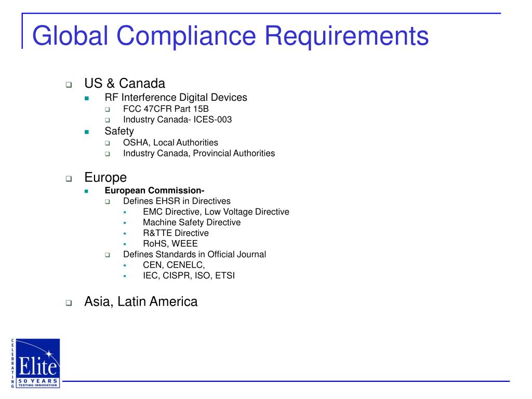Select EMC Directive, Low Voltage Directive line

coord(216,212)
